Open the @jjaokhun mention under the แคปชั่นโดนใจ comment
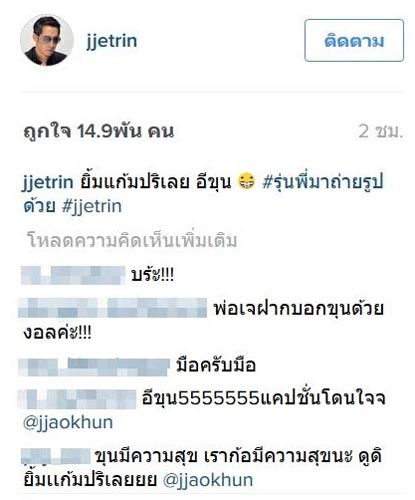This screenshot has width=415, height=500. 68,423
